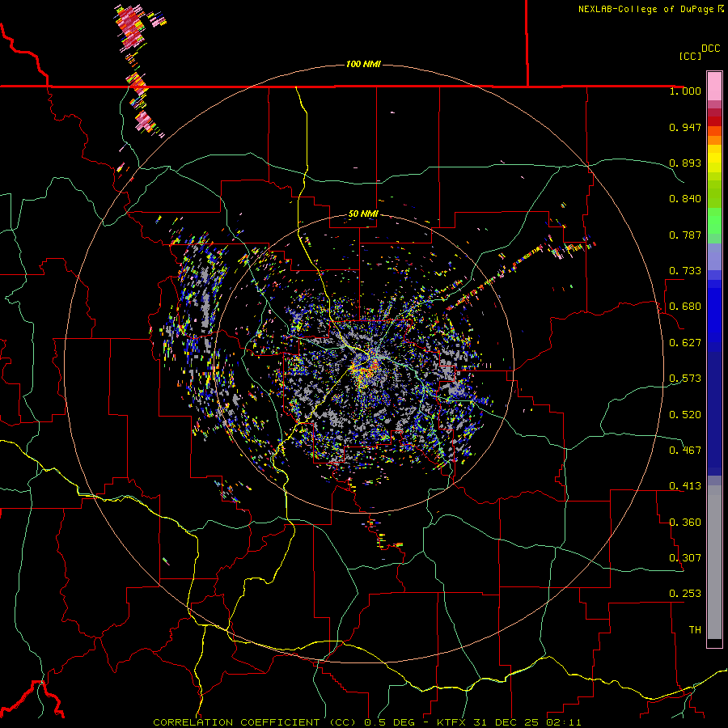Viewport: 728px width, 728px height.
Task: Click the DCC label above the legend
Action: [x=710, y=49]
